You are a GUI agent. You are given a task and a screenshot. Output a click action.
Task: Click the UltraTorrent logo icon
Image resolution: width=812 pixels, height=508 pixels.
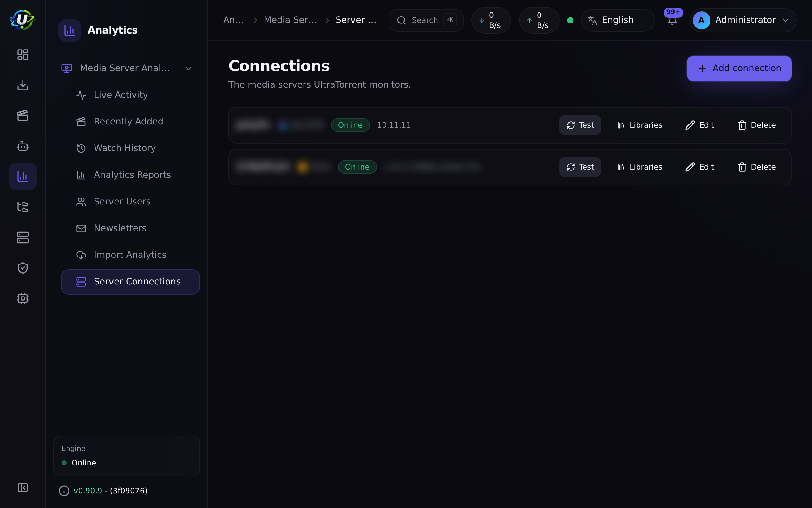tap(23, 20)
